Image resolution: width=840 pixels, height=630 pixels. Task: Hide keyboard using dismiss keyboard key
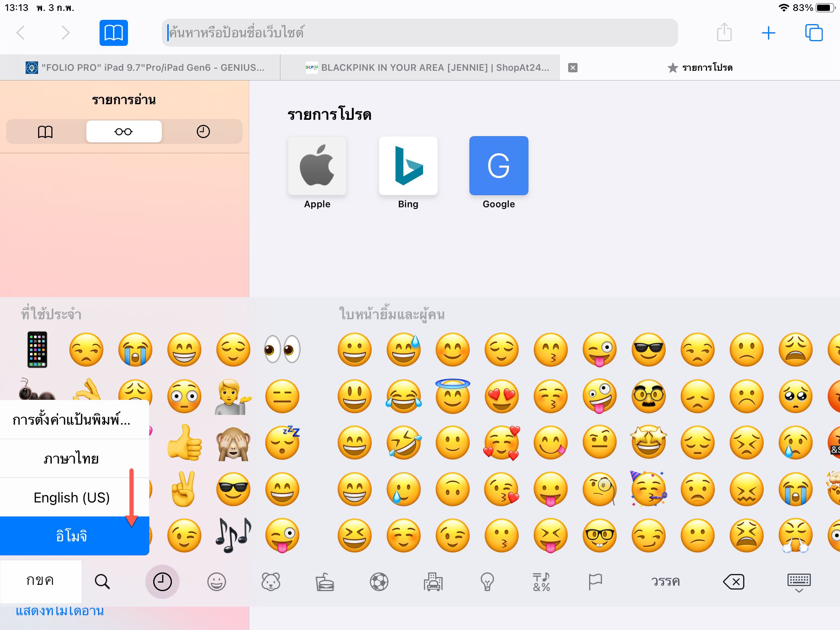pos(799,582)
